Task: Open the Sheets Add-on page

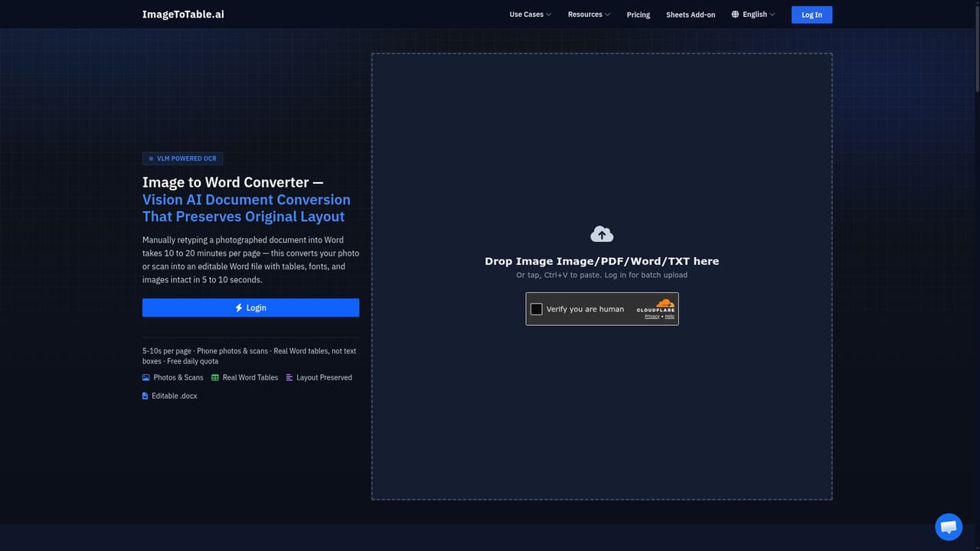Action: pyautogui.click(x=691, y=15)
